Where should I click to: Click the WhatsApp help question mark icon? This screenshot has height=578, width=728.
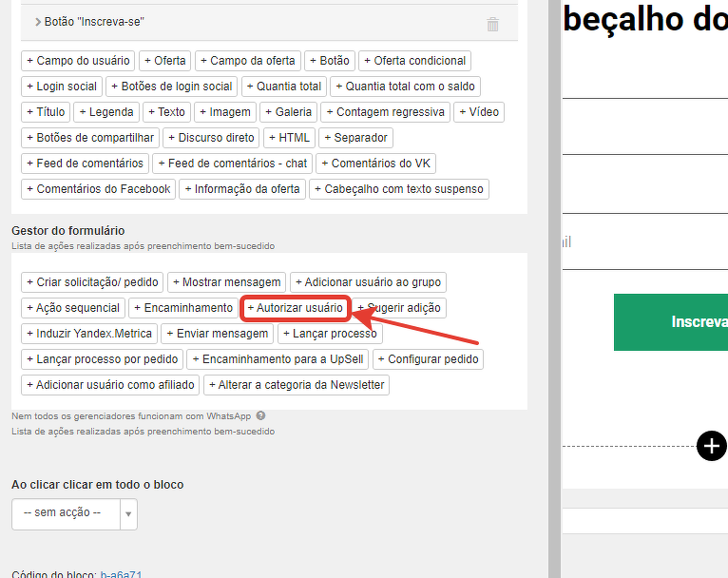260,415
